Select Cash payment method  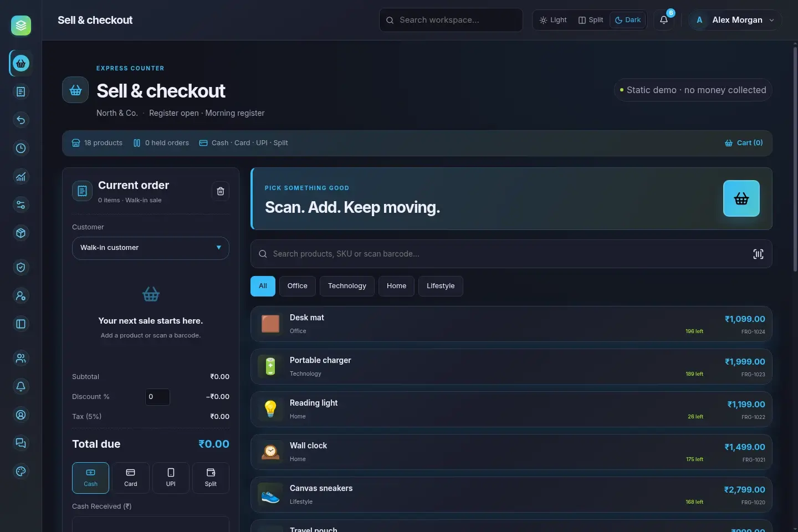coord(90,478)
